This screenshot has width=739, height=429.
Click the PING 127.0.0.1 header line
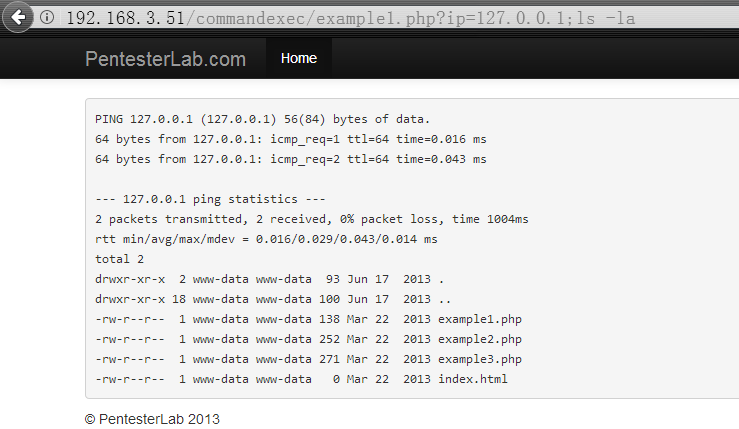(262, 119)
